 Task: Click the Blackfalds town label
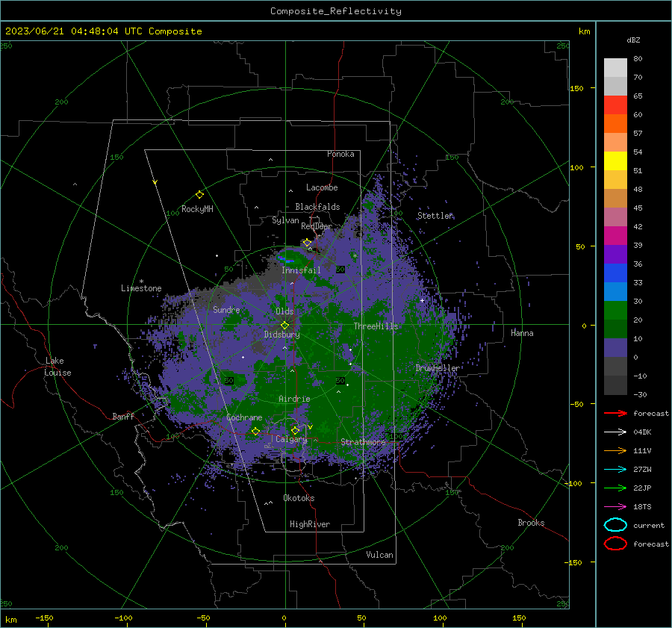pos(317,207)
